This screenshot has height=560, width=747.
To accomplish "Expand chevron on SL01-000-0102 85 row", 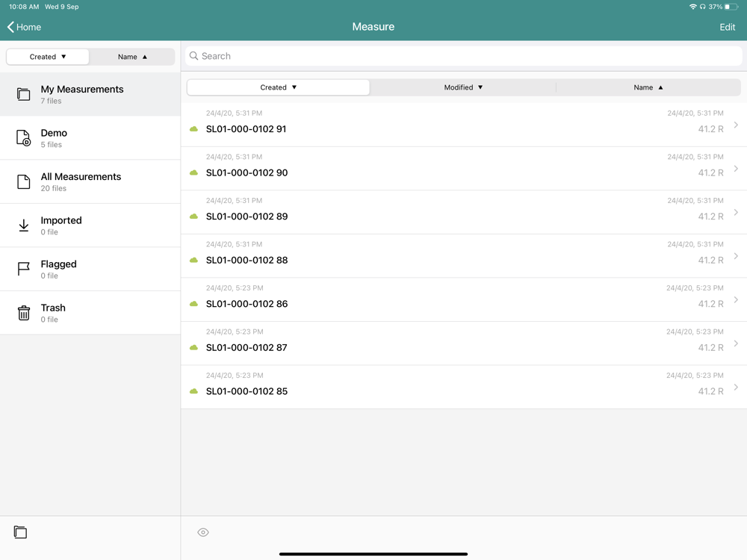I will tap(736, 387).
